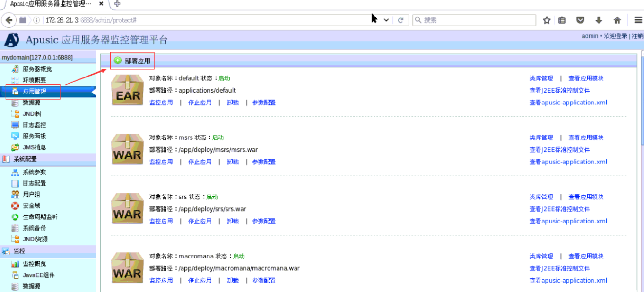Screen dimensions: 644x292
Task: Click the 注销 logout link
Action: tap(637, 36)
